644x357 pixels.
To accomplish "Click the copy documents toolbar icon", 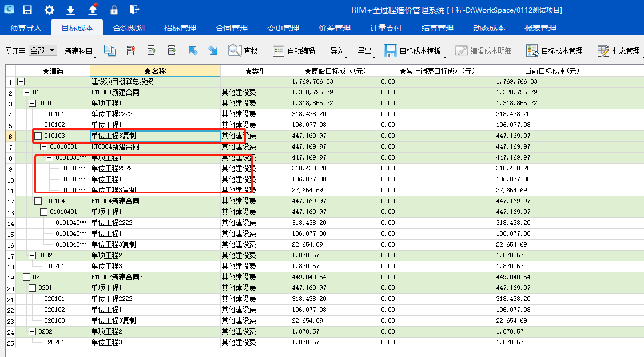I will click(110, 50).
